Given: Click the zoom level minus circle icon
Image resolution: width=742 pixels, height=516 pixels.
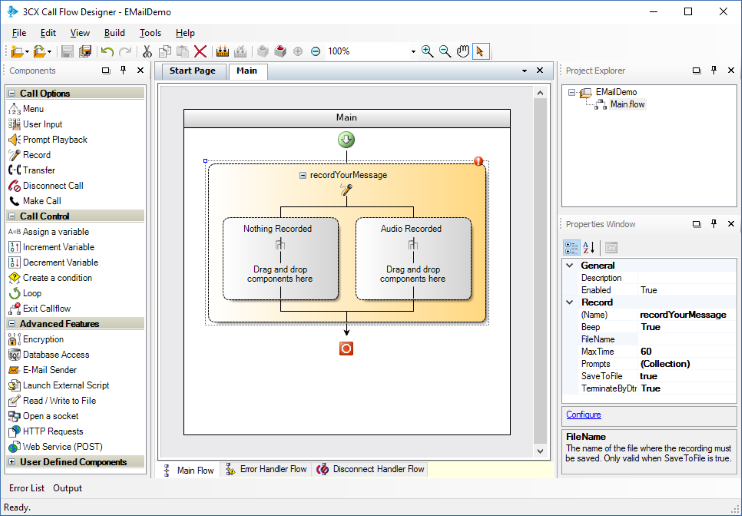Looking at the screenshot, I should click(x=316, y=51).
